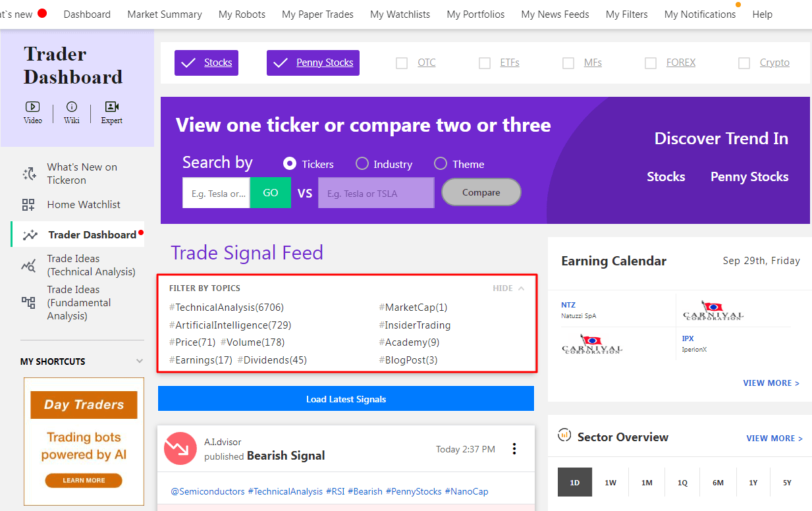Open the Wiki info icon

point(72,107)
